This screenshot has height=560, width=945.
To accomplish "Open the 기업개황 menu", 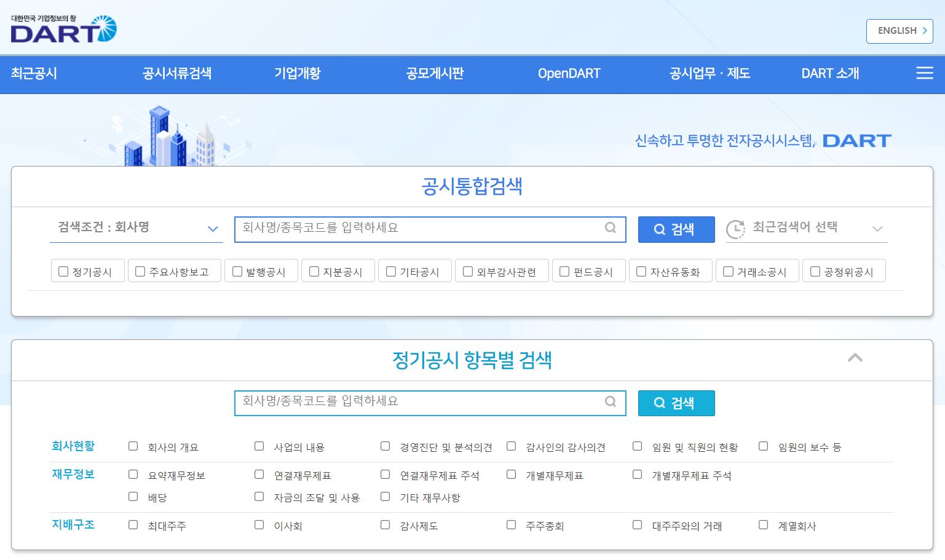I will (x=297, y=74).
